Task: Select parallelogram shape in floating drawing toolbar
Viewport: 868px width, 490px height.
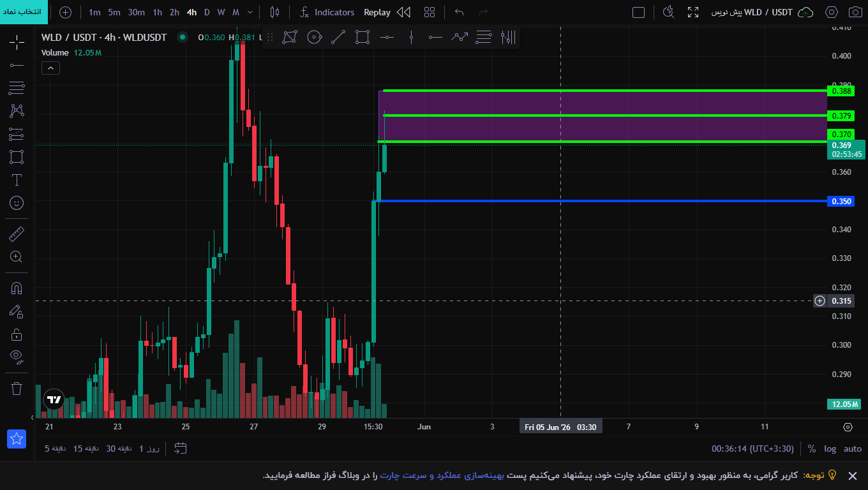Action: click(290, 37)
